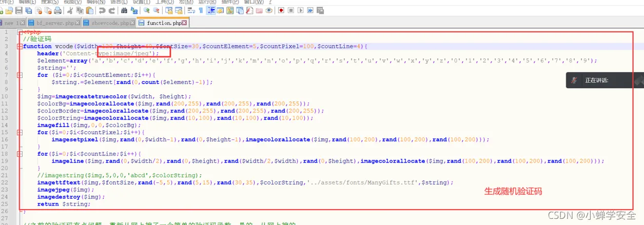Screen dimensions: 644x225
Task: Click the microphone icon in speaking overlay
Action: [574, 80]
